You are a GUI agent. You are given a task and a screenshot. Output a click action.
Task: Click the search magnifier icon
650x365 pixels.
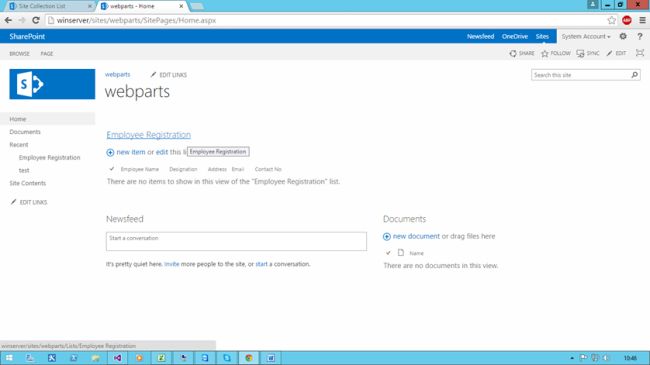coord(634,75)
